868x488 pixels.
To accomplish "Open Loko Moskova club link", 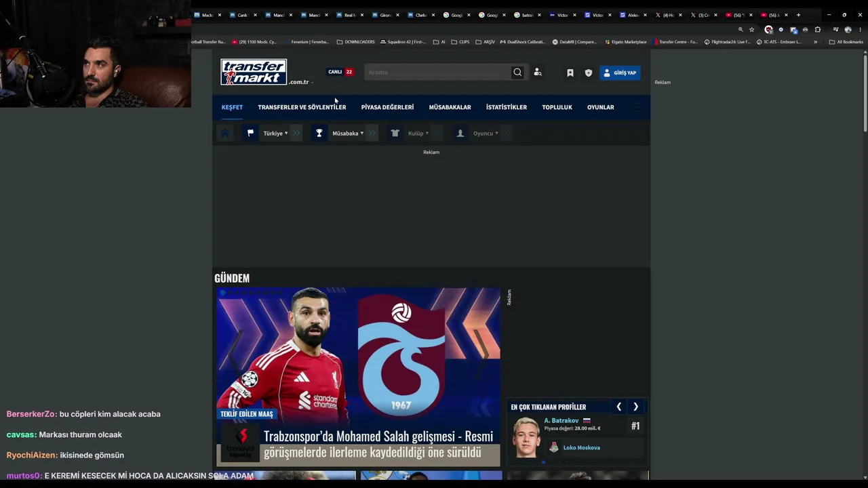I will (x=581, y=448).
